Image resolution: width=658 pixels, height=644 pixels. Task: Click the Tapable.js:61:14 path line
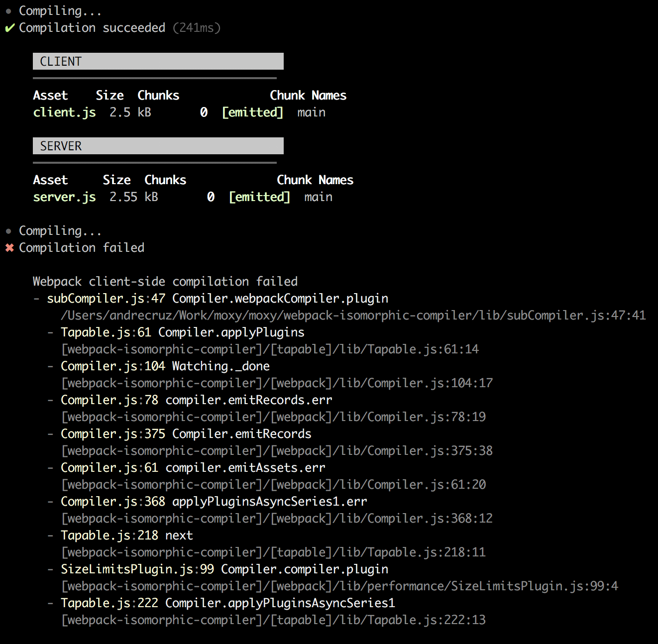click(x=270, y=349)
